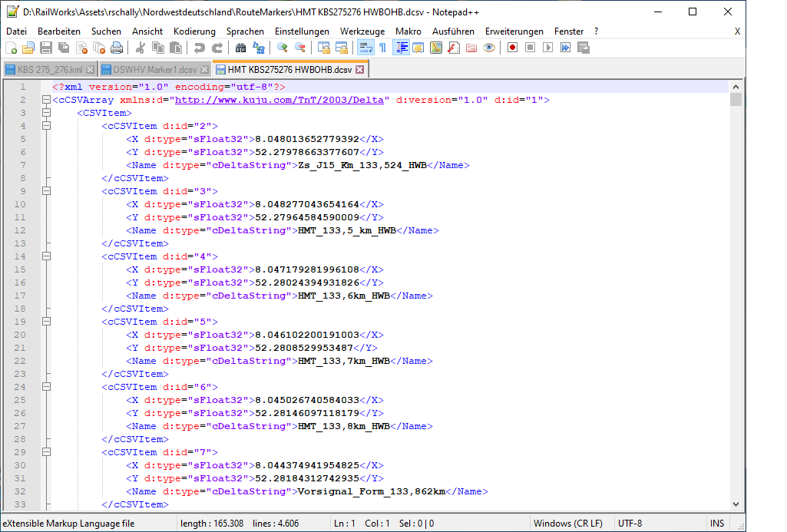Image resolution: width=787 pixels, height=532 pixels.
Task: Click the scrollbar up arrow
Action: click(x=736, y=87)
